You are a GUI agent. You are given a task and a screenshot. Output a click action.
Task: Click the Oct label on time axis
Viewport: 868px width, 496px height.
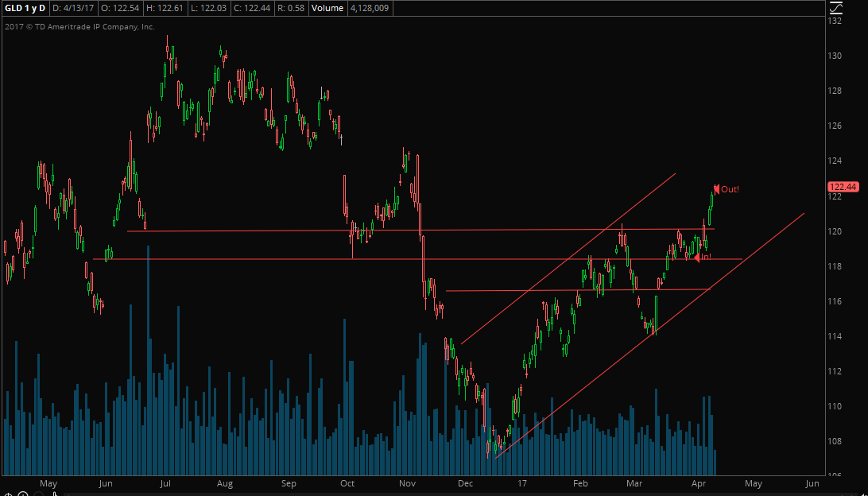348,483
